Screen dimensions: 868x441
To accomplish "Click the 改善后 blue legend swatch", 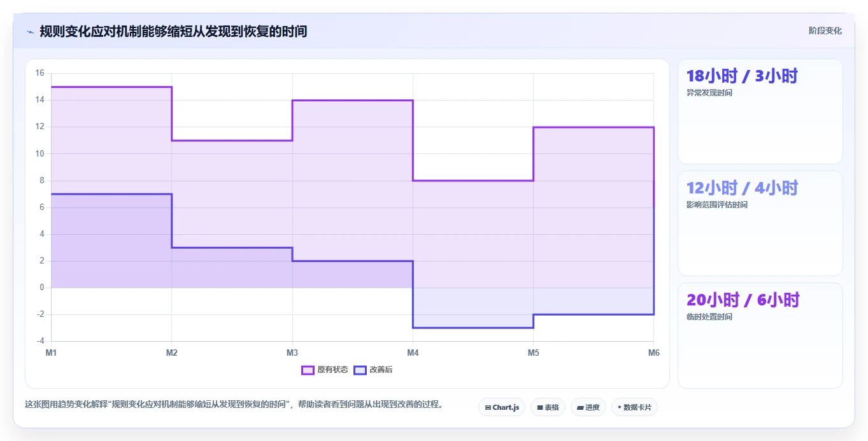I will click(360, 370).
